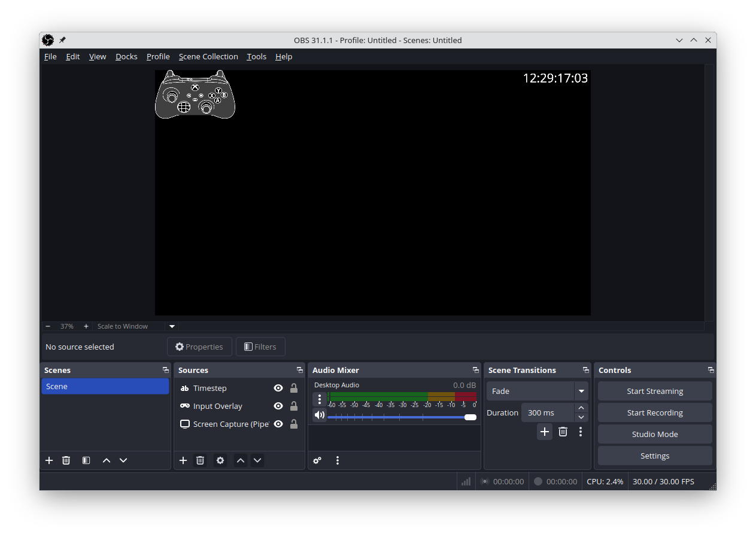Add a new scene with plus icon
Screen dimensions: 756x537
coord(49,460)
